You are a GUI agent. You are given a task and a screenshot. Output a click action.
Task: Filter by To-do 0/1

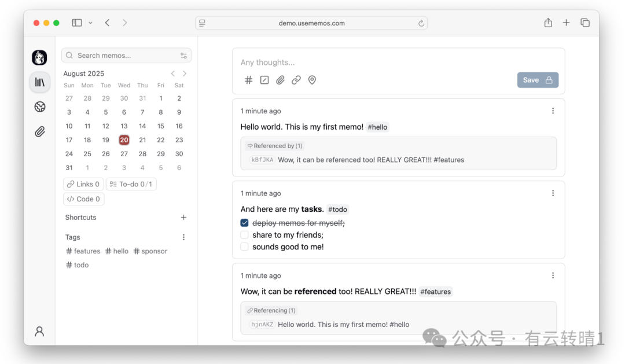(x=131, y=184)
